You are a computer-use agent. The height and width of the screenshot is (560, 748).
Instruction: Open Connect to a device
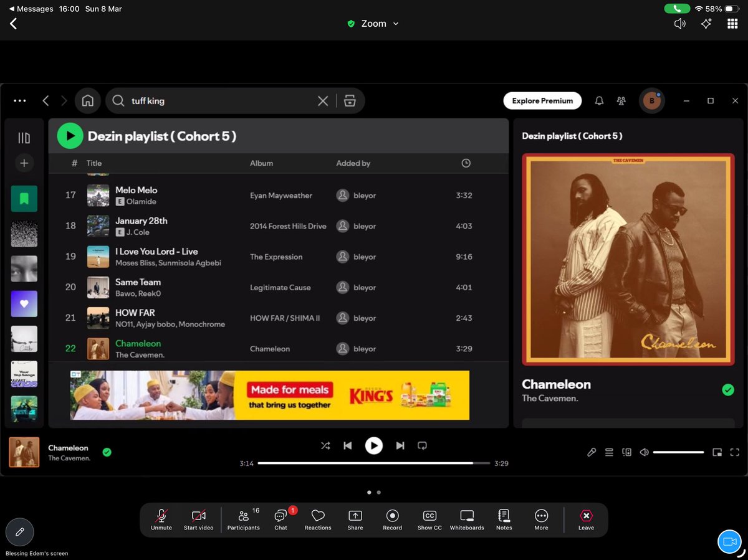coord(626,452)
